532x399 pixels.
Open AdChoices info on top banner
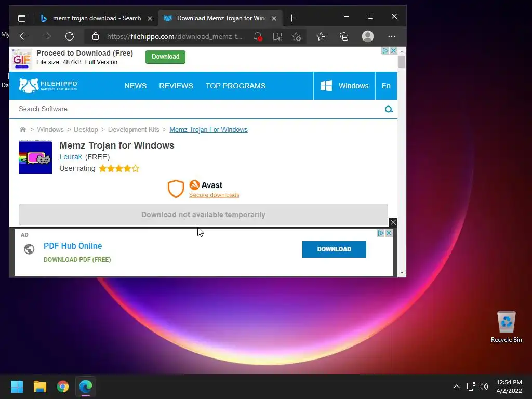click(x=385, y=50)
